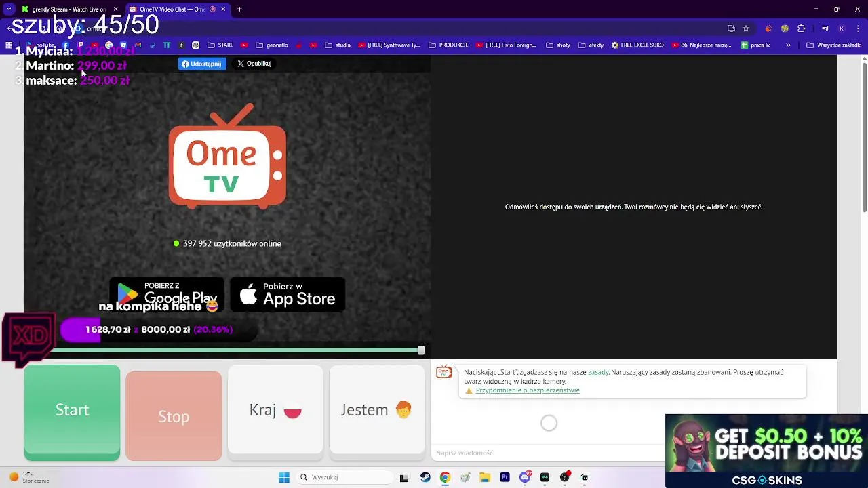Open the apps grid icon in bookmarks bar

[9, 45]
